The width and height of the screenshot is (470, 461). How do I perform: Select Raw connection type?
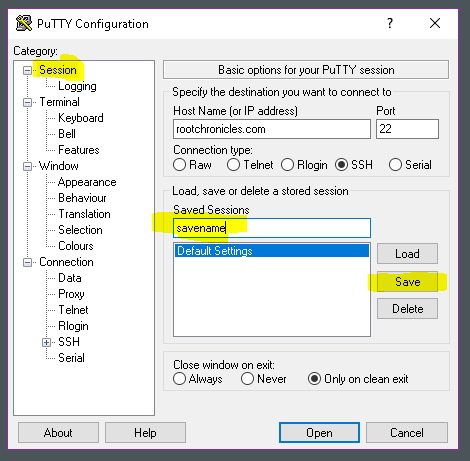coord(179,165)
